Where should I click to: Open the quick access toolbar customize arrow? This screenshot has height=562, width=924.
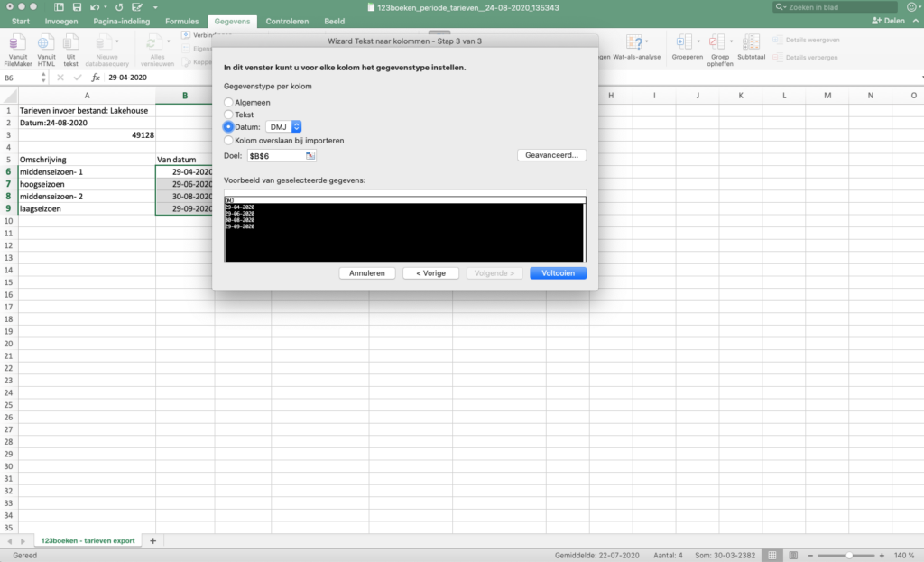(x=155, y=7)
